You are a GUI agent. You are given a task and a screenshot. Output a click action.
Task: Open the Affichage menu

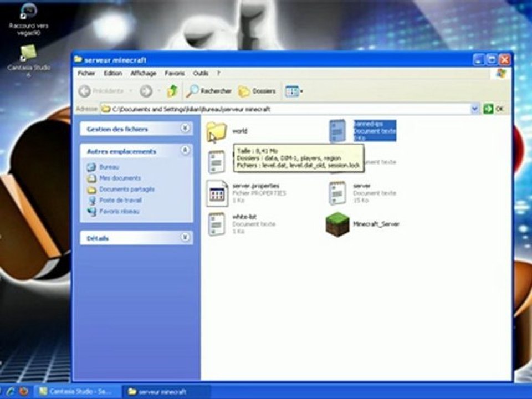point(144,73)
